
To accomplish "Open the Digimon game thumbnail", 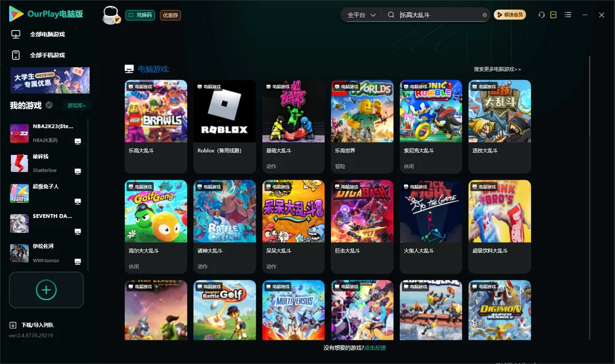I will tap(499, 310).
